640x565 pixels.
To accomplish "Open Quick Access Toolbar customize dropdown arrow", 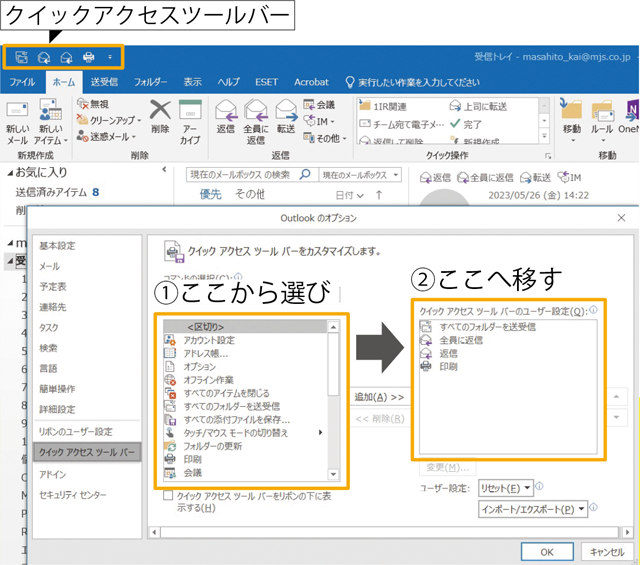I will point(110,57).
